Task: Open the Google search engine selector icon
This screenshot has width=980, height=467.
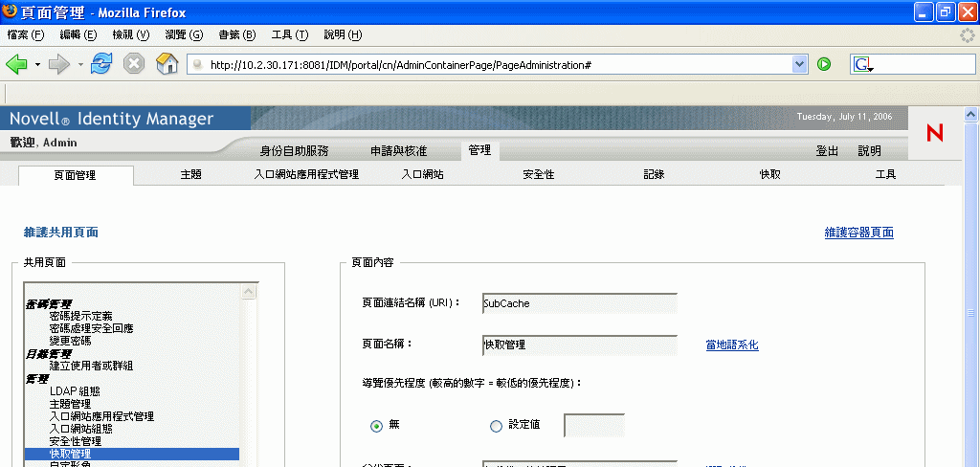Action: point(863,64)
